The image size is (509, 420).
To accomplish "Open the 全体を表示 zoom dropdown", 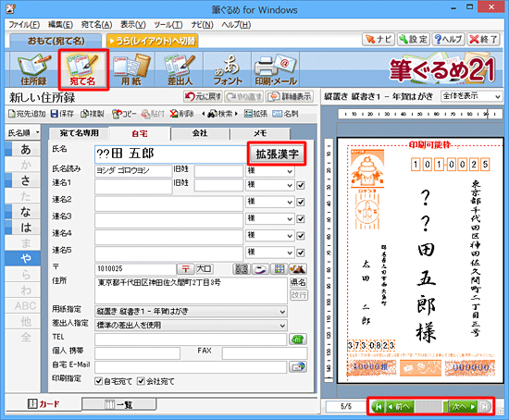I will [x=472, y=96].
